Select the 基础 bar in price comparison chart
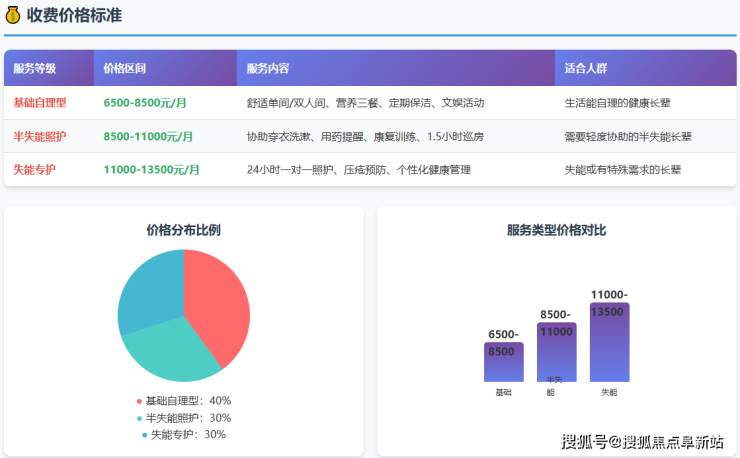Viewport: 740px width, 458px height. click(x=503, y=362)
